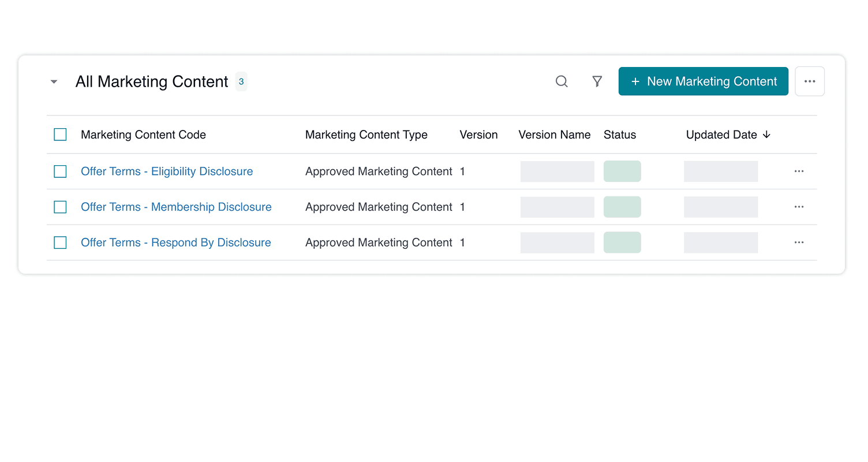The width and height of the screenshot is (868, 462).
Task: Toggle sort direction on Updated Date column
Action: coord(767,135)
